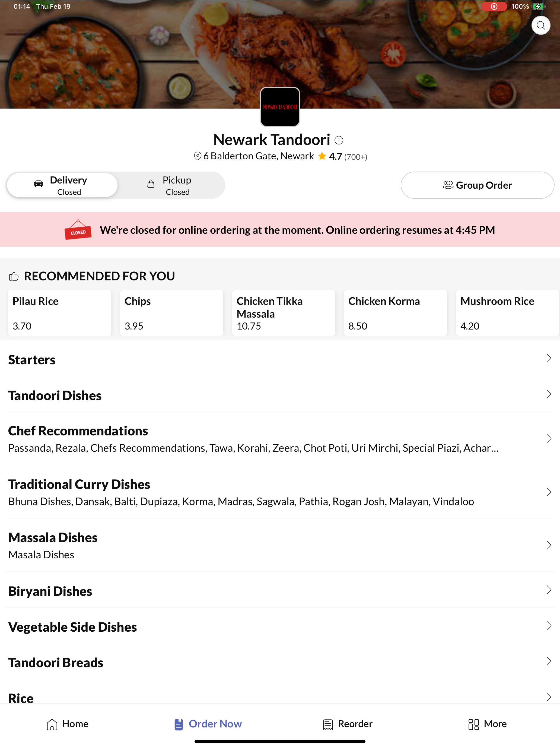Expand the Starters category
The width and height of the screenshot is (560, 747).
click(x=280, y=359)
